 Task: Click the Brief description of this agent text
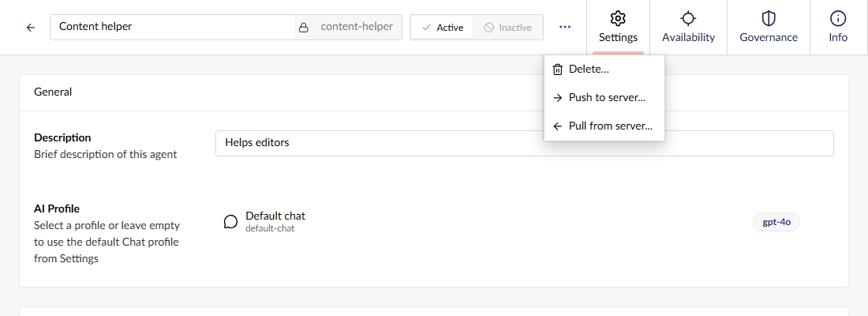pos(106,154)
